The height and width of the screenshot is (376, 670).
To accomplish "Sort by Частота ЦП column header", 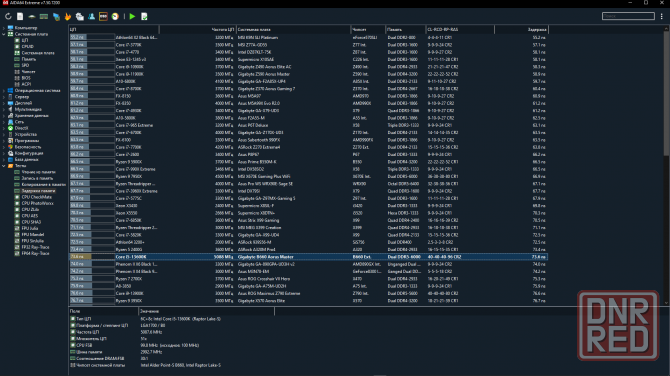I will click(198, 29).
